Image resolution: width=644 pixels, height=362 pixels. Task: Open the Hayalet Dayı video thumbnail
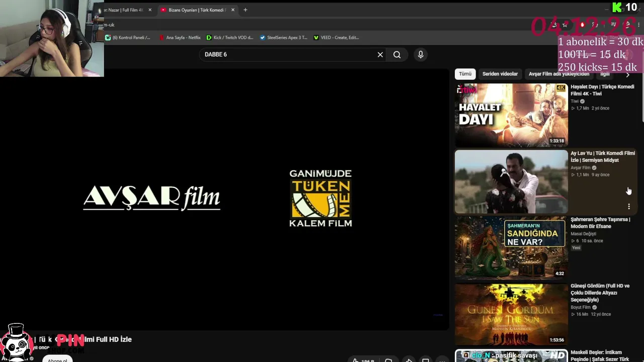(x=511, y=115)
